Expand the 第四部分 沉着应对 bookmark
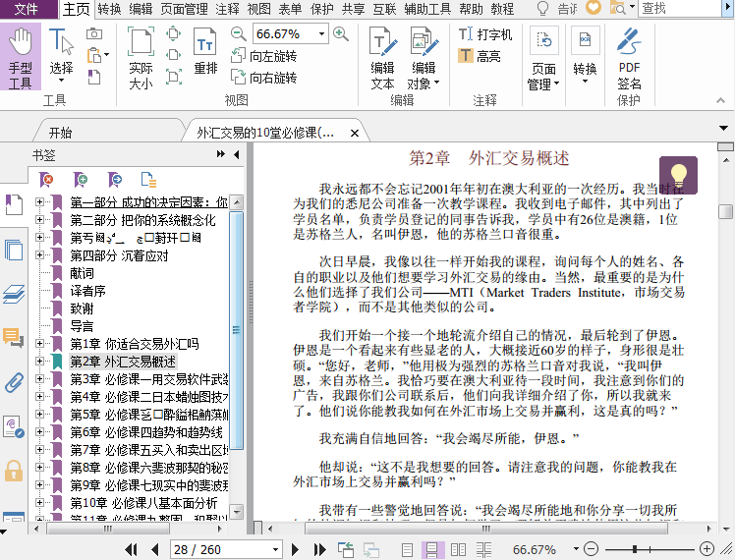This screenshot has height=560, width=735. tap(39, 254)
